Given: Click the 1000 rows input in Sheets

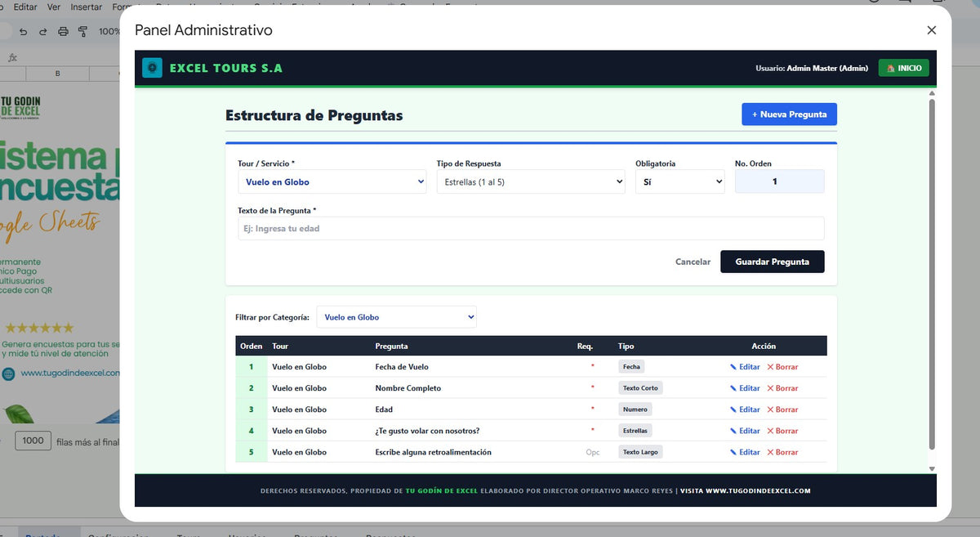Looking at the screenshot, I should [33, 441].
